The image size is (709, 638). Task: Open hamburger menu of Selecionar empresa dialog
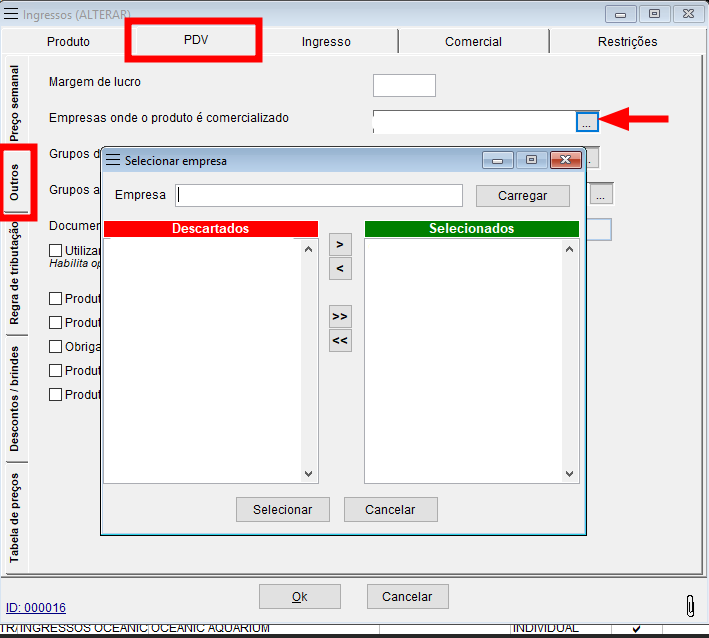[x=113, y=160]
